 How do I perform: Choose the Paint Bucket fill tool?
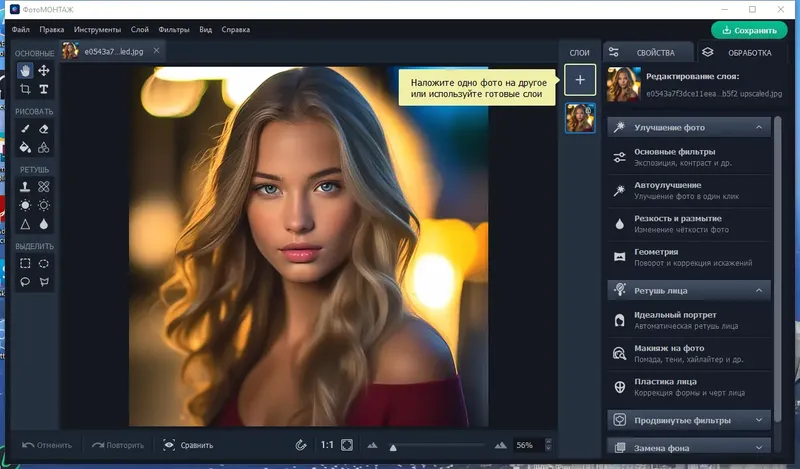coord(25,148)
